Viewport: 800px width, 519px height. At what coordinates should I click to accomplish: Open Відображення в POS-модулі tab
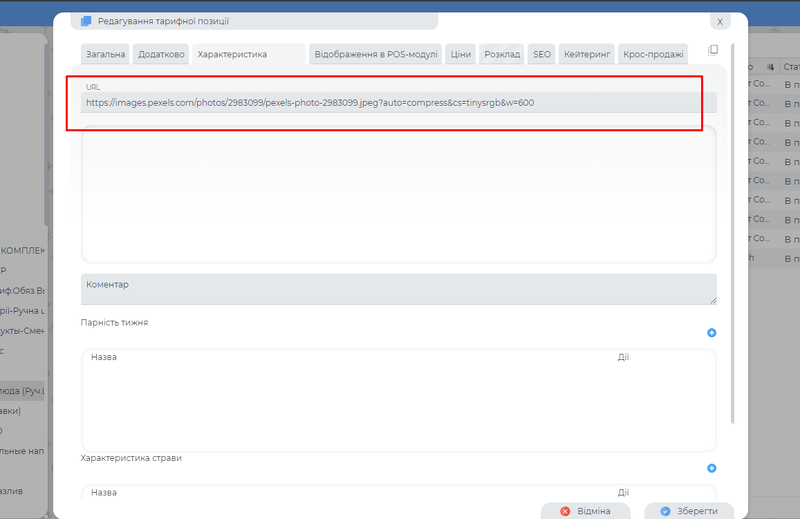[x=376, y=54]
